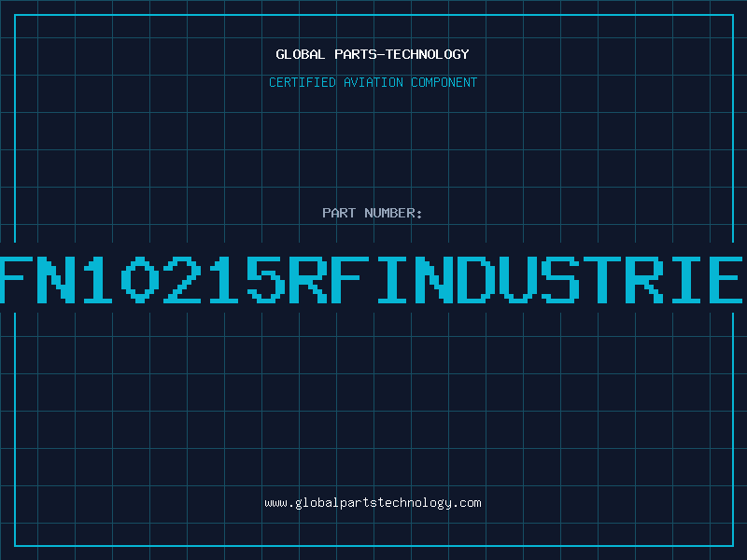Select the word CERTIFIED in the subtitle

(302, 82)
